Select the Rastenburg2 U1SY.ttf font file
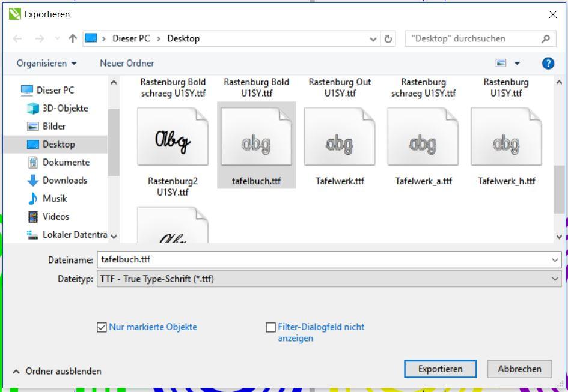This screenshot has width=568, height=392. [x=173, y=152]
